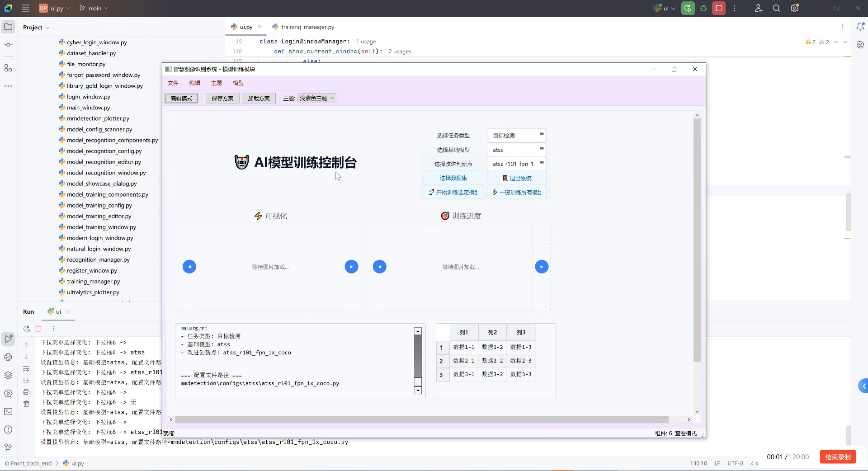Image resolution: width=868 pixels, height=471 pixels.
Task: Click the app window vertical scrollbar thumb
Action: point(697,240)
